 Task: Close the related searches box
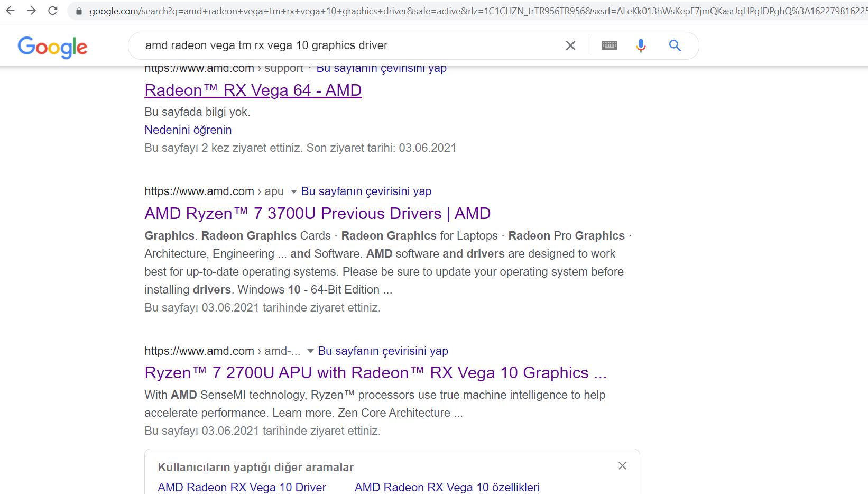[x=622, y=466]
